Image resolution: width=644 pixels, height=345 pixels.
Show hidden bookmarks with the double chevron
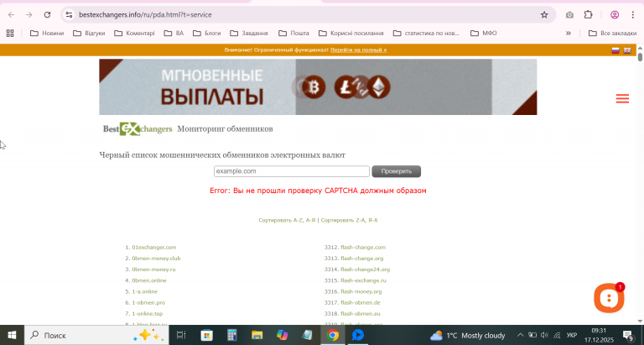click(x=568, y=34)
